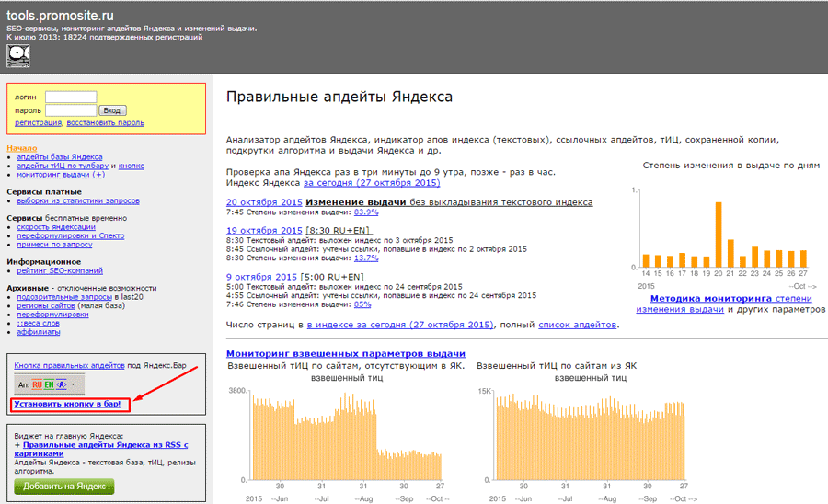Open ::веса слов archive link
Viewport: 828px width, 504px height.
click(38, 323)
